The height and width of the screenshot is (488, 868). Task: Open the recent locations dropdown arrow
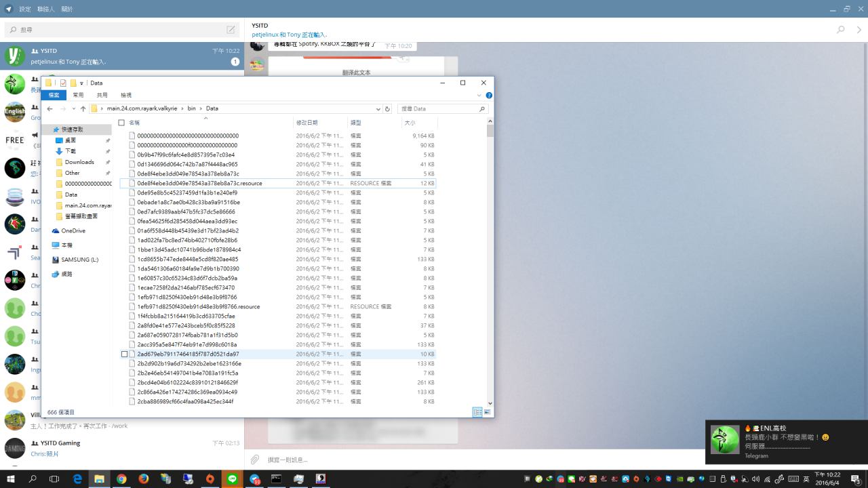click(73, 108)
